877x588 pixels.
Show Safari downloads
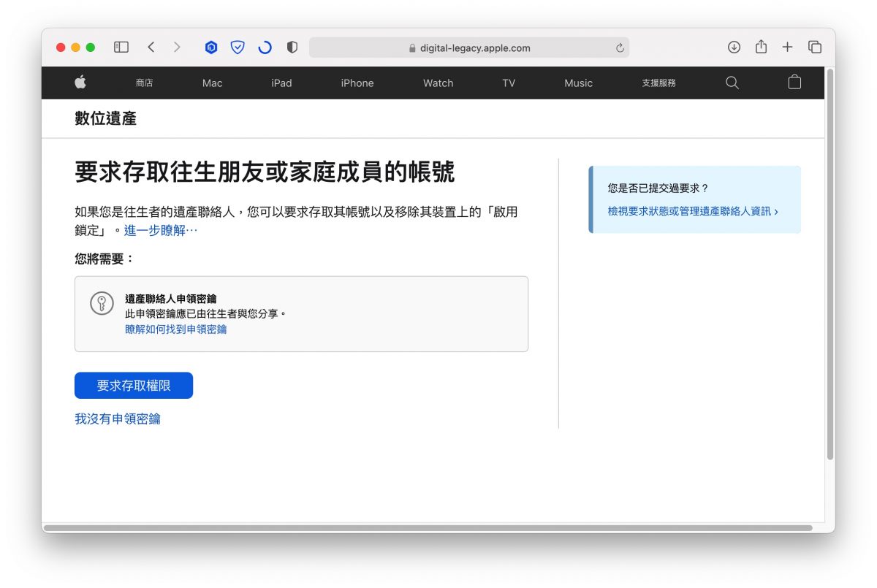(734, 47)
